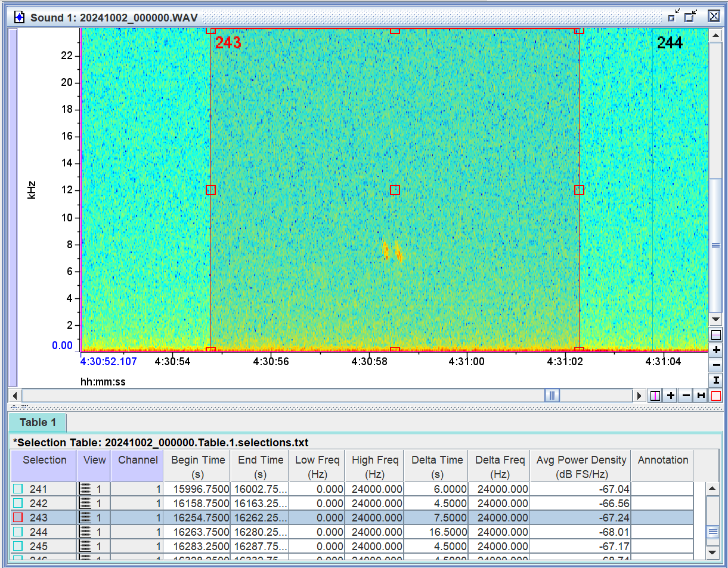The height and width of the screenshot is (568, 728).
Task: Click the Begin Time column header
Action: pyautogui.click(x=198, y=466)
